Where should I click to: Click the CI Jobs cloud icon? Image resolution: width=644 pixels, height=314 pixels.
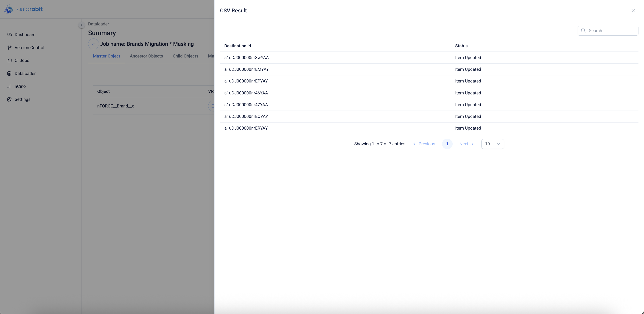[9, 60]
